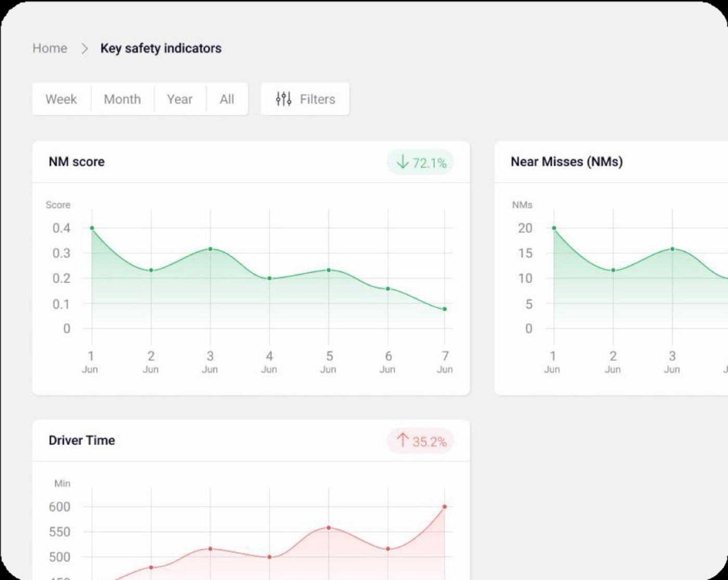This screenshot has height=580, width=728.
Task: Choose the Year time range tab
Action: point(180,99)
